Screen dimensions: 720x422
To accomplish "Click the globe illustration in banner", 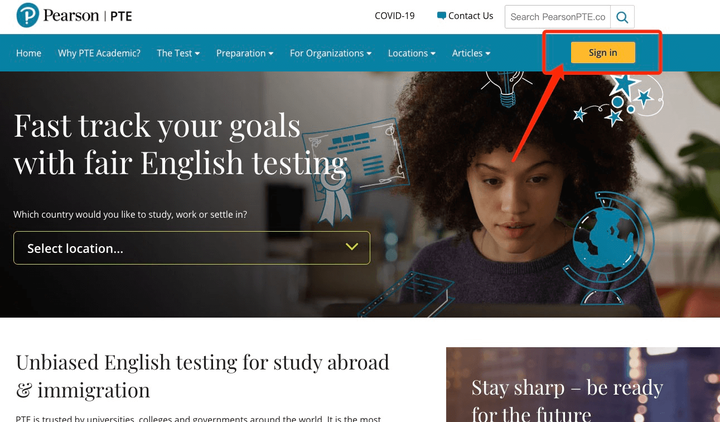I will coord(609,248).
